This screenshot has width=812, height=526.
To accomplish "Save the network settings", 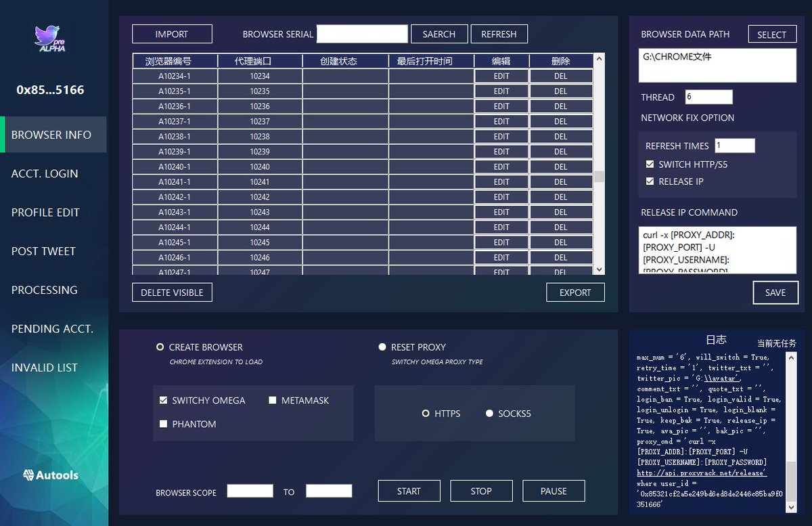I will point(775,292).
